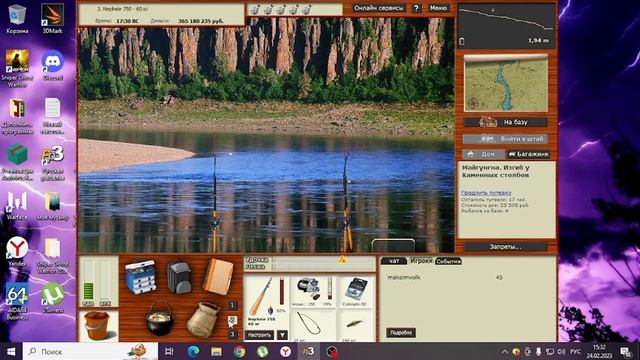This screenshot has height=360, width=640.
Task: Click the Поиск taskbar search field
Action: pyautogui.click(x=90, y=351)
